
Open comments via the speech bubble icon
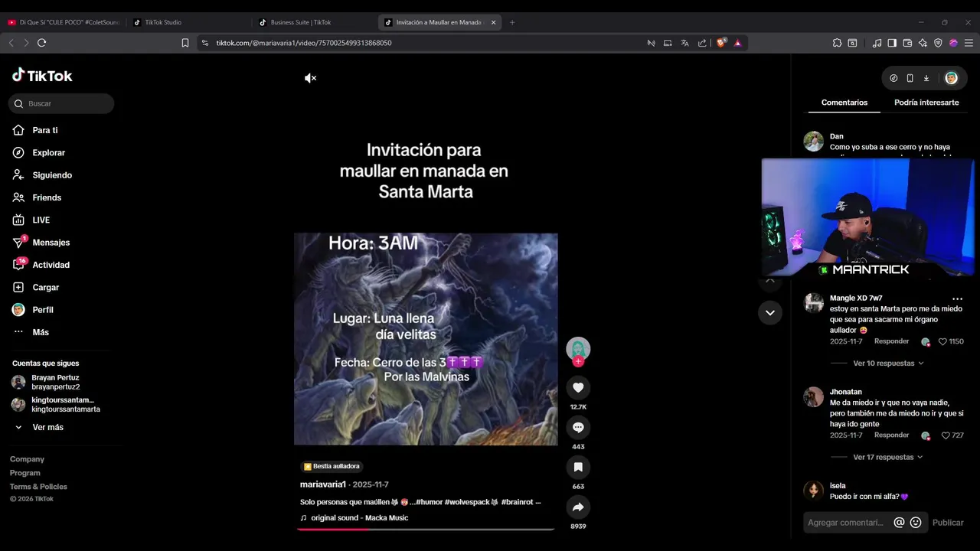coord(578,427)
